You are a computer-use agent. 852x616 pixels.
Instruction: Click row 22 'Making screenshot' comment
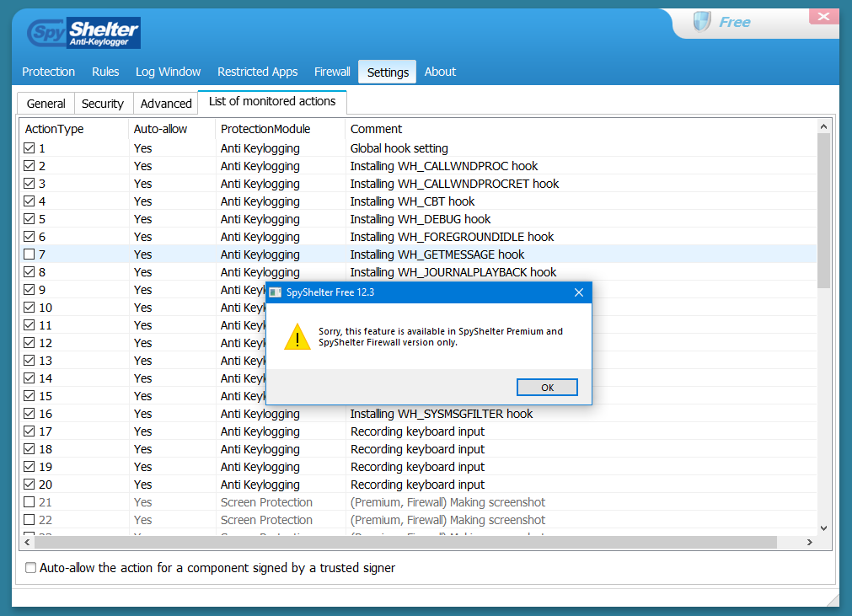pos(447,520)
